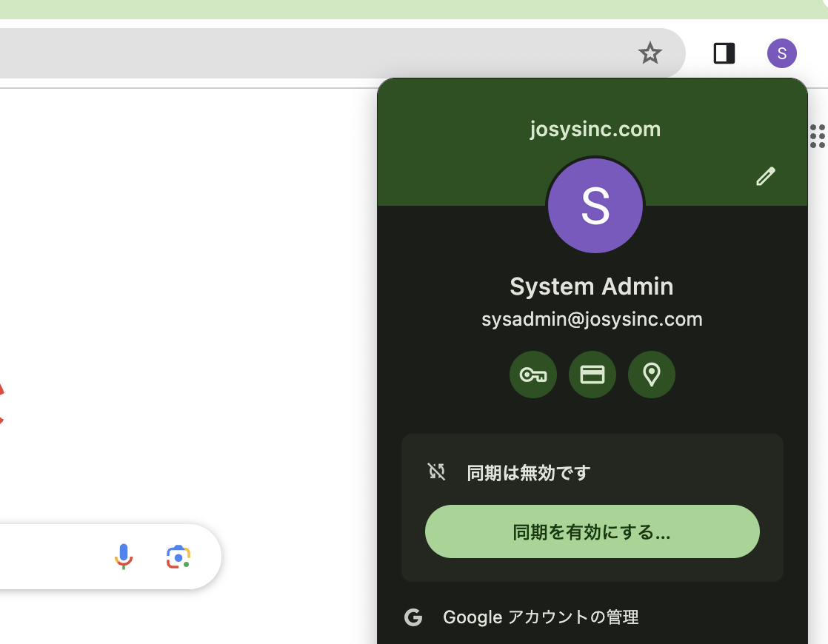Screen dimensions: 828x644
Task: Click the 同期は無効です status text
Action: point(528,472)
